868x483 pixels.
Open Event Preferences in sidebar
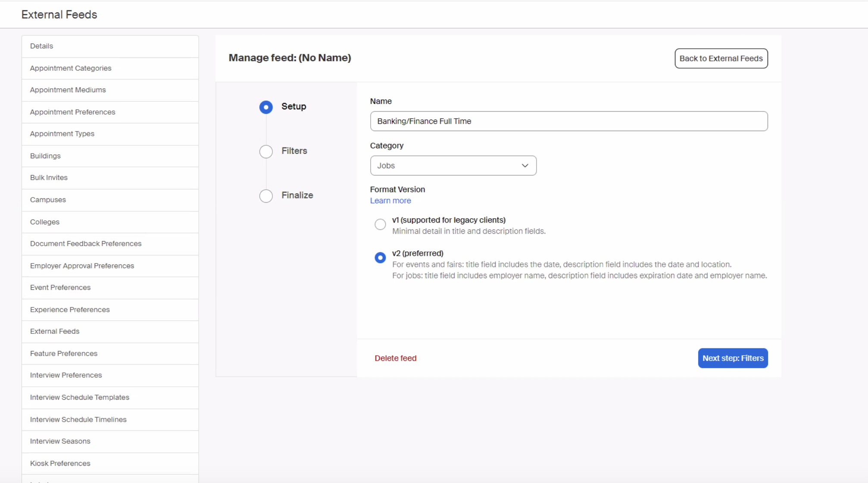[60, 287]
